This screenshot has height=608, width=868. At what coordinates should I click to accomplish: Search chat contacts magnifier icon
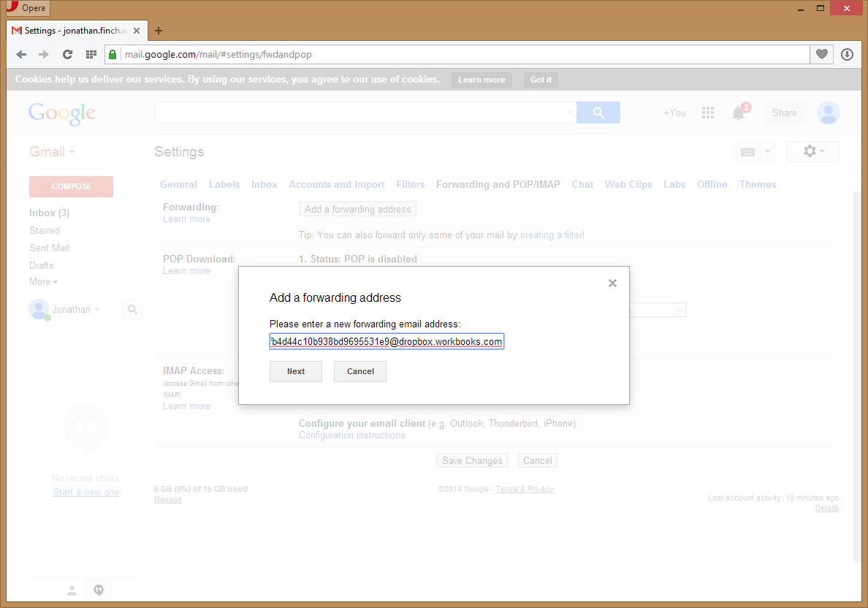[x=132, y=310]
